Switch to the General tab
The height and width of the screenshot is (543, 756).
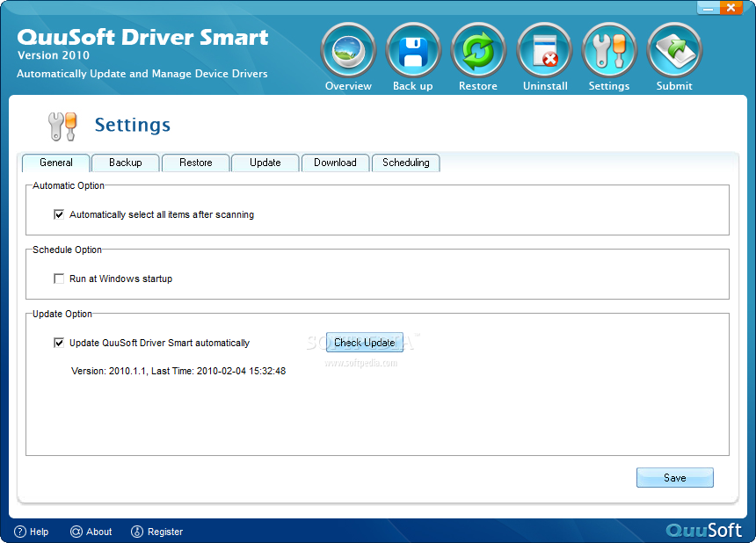(56, 163)
